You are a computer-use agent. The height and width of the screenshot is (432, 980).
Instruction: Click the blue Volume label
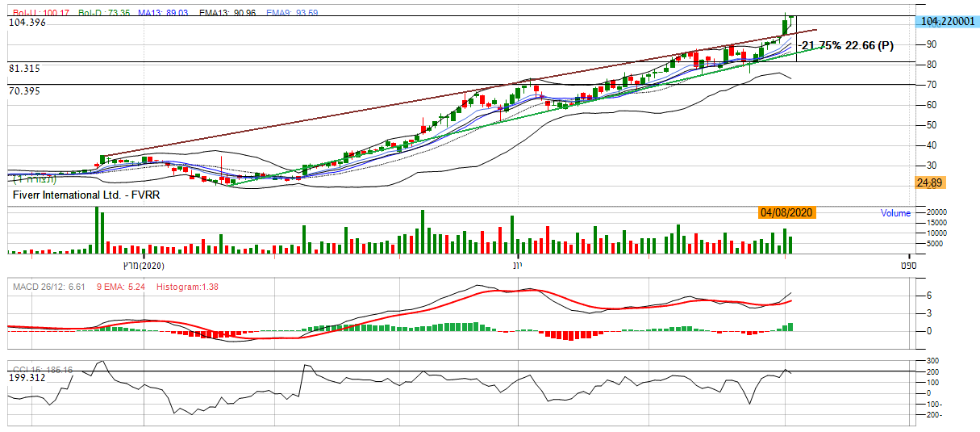tap(895, 213)
